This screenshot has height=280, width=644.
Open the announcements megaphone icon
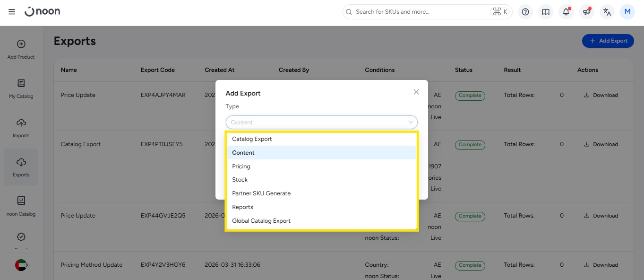(x=586, y=12)
